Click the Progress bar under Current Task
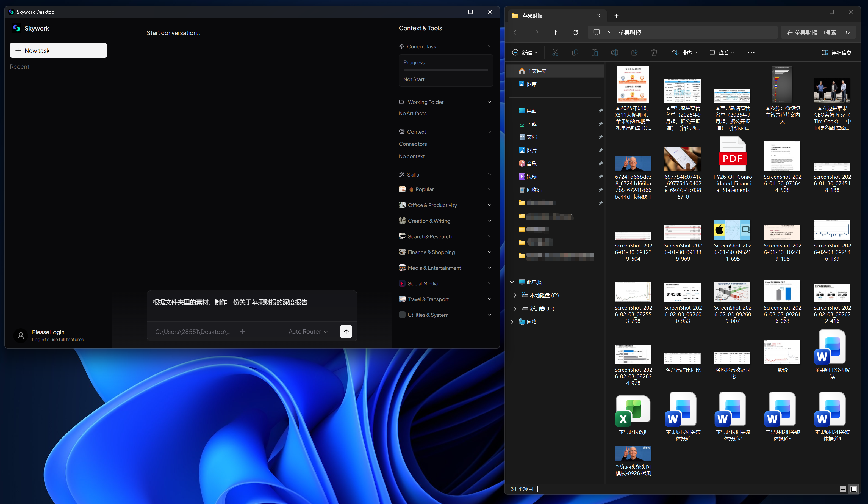 click(x=445, y=70)
